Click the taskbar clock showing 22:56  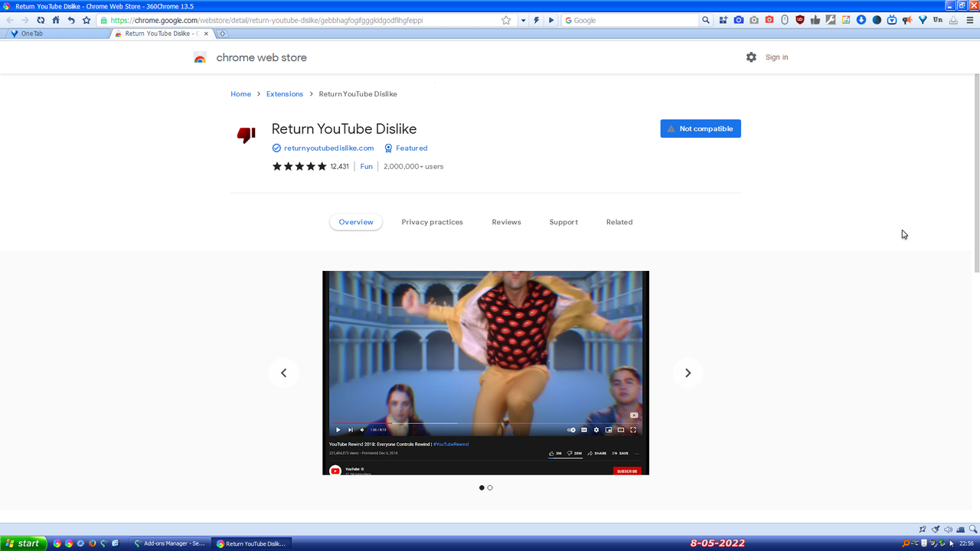[x=966, y=543]
